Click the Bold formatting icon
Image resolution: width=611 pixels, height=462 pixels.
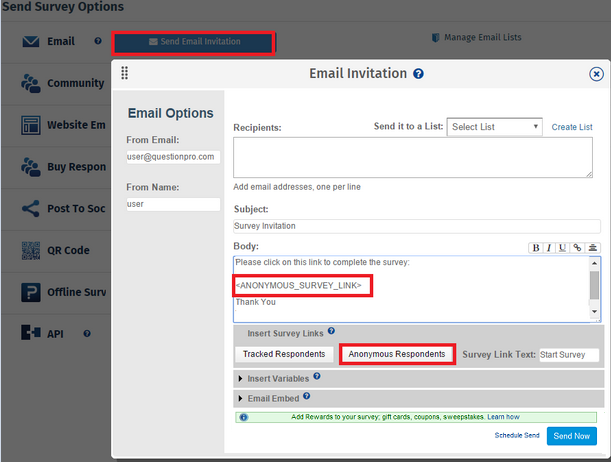(x=536, y=248)
